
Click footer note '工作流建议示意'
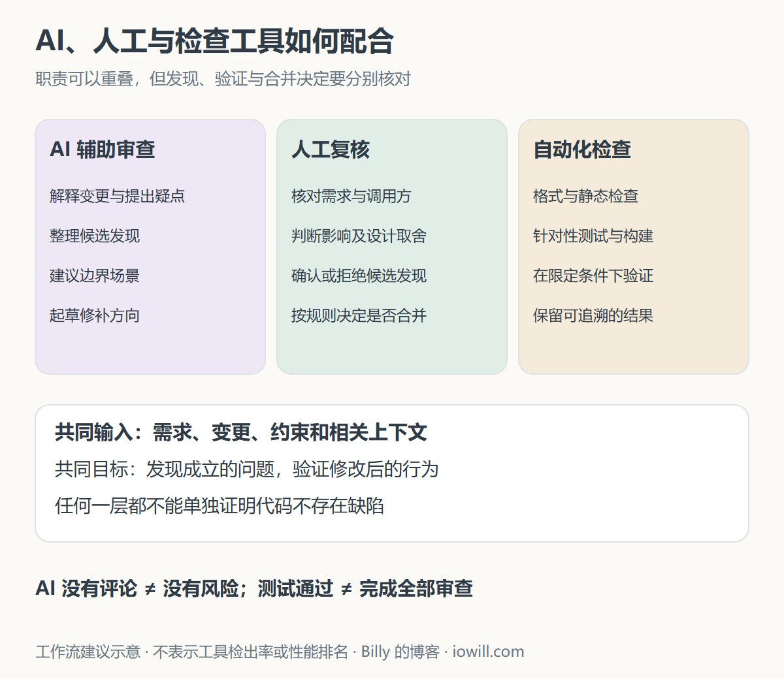click(x=88, y=652)
